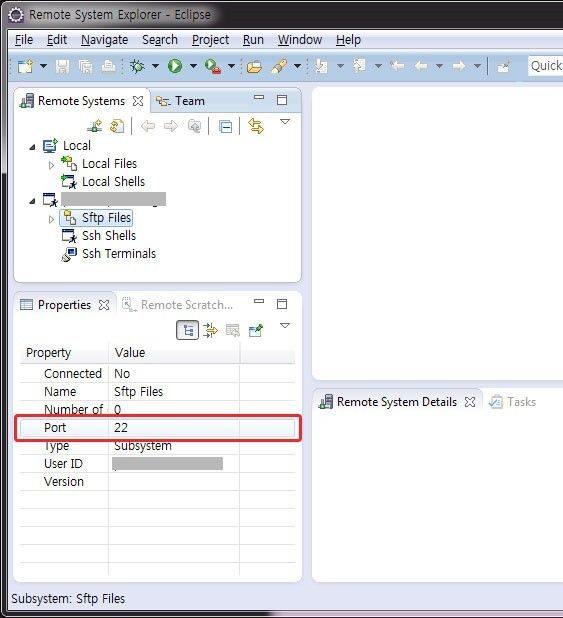The height and width of the screenshot is (618, 563).
Task: Click Collapse All in Remote Systems toolbar
Action: click(x=225, y=127)
